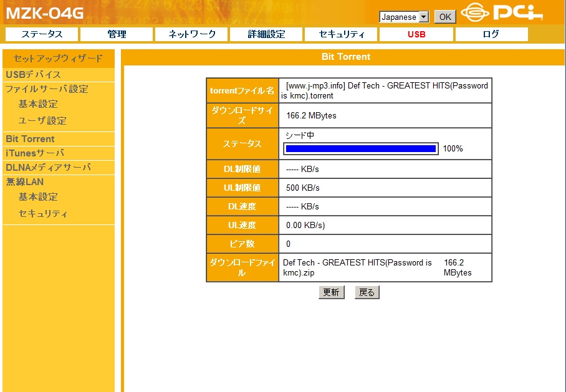Image resolution: width=566 pixels, height=392 pixels.
Task: Go to the ネットワーク tab
Action: coord(191,34)
